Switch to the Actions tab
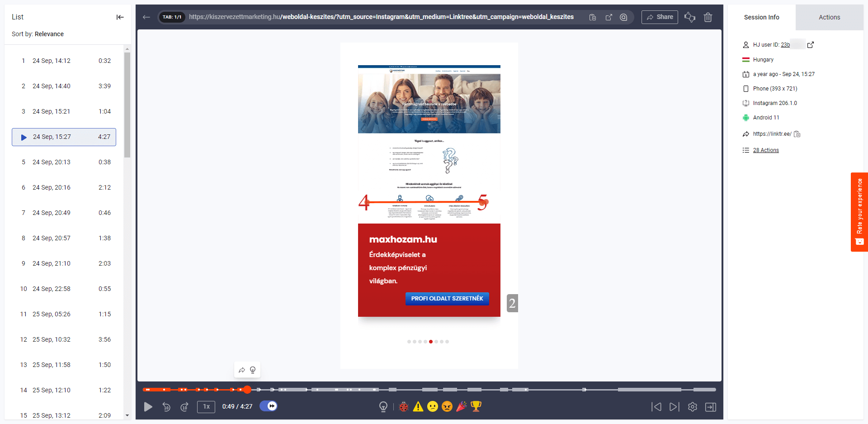Viewport: 868px width, 424px height. (829, 17)
